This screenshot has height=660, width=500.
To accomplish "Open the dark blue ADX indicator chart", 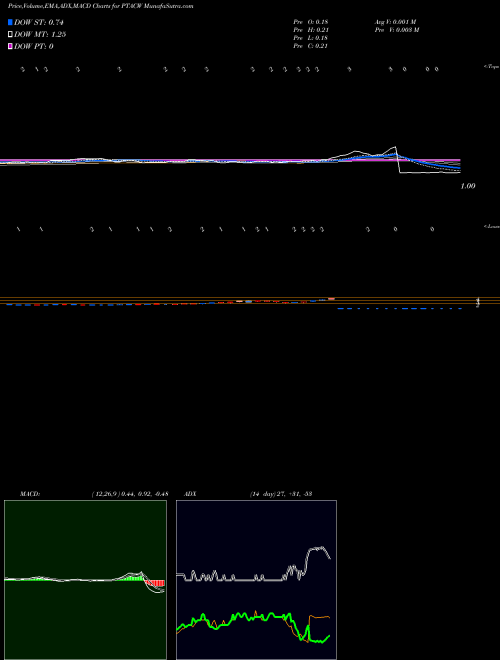I will click(256, 580).
